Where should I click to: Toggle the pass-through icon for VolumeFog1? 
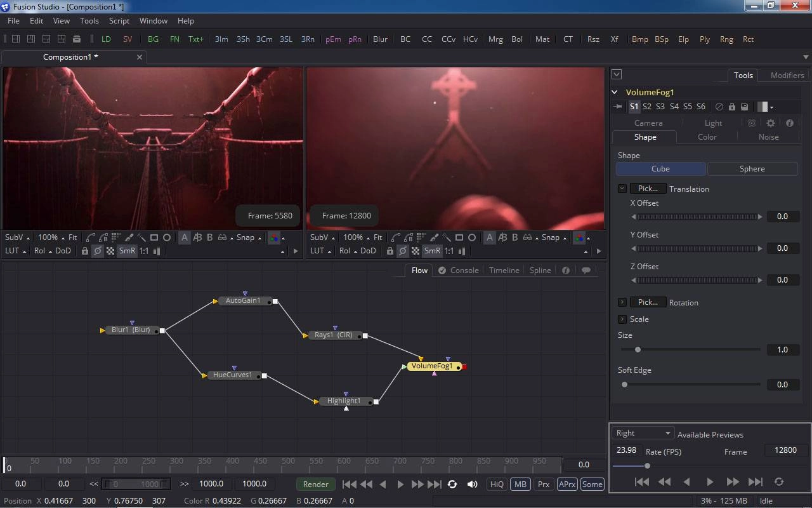point(719,107)
